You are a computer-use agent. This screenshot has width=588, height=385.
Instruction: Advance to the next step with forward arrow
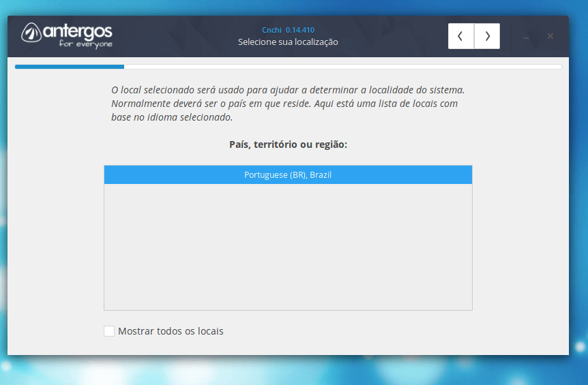487,36
